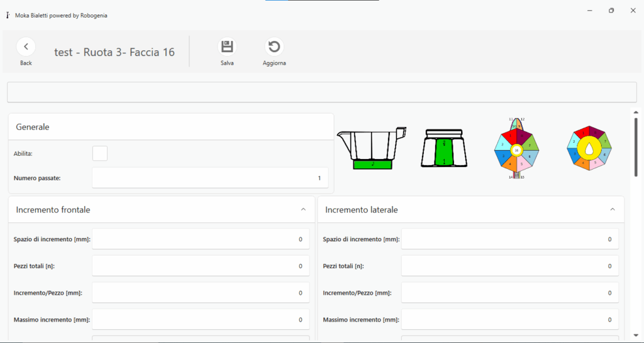Click the octagon diagram with numbered faces and spout
The width and height of the screenshot is (644, 343).
pos(516,149)
